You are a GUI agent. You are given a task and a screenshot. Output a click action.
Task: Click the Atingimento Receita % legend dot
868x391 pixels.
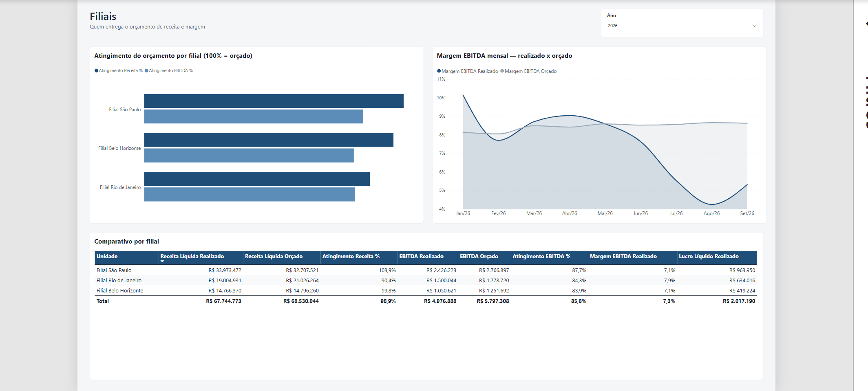click(97, 70)
